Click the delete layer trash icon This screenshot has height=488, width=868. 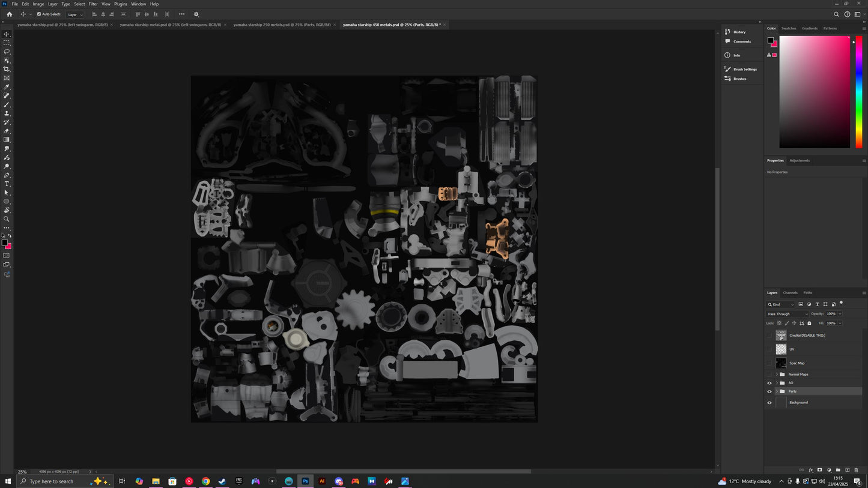coord(856,470)
